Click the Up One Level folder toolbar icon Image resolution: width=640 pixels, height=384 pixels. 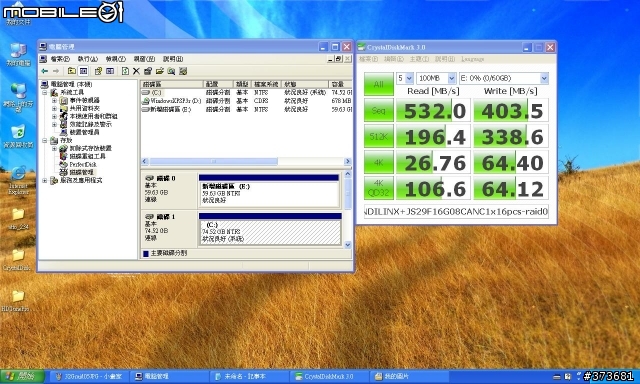[x=72, y=71]
